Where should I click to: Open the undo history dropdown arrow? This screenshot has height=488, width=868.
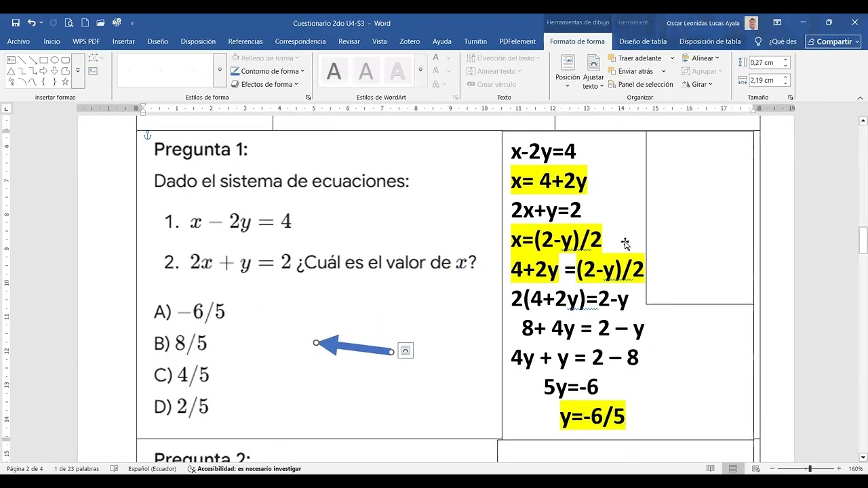pyautogui.click(x=41, y=23)
